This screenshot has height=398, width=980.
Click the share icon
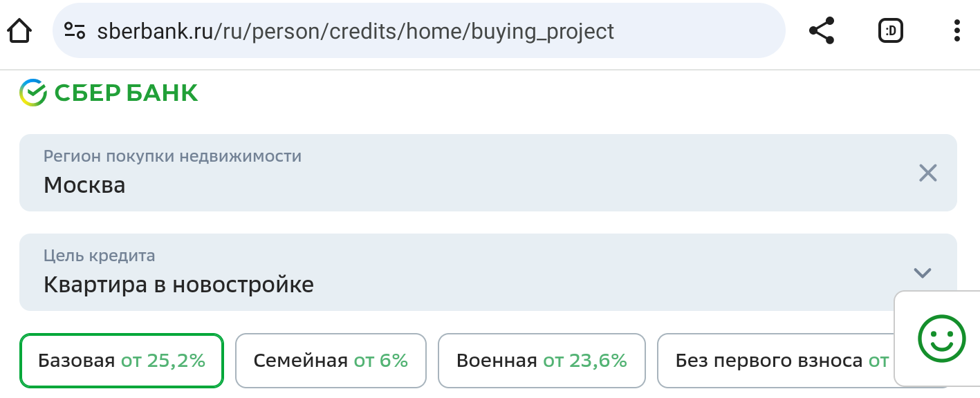pos(821,31)
